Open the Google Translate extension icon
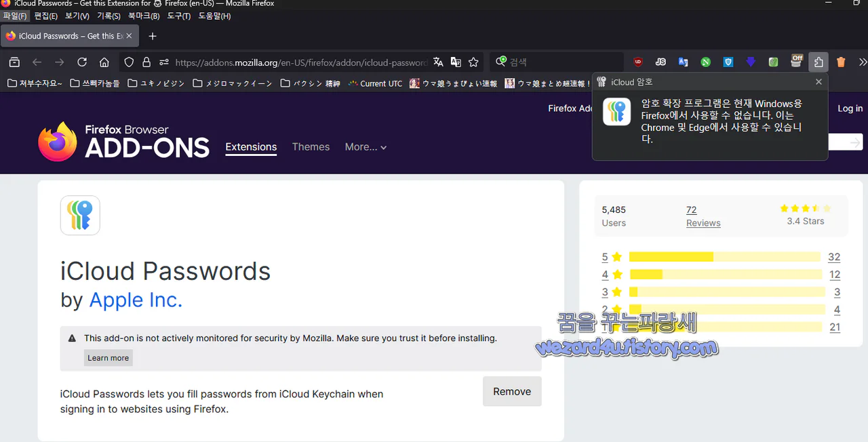 (x=683, y=62)
